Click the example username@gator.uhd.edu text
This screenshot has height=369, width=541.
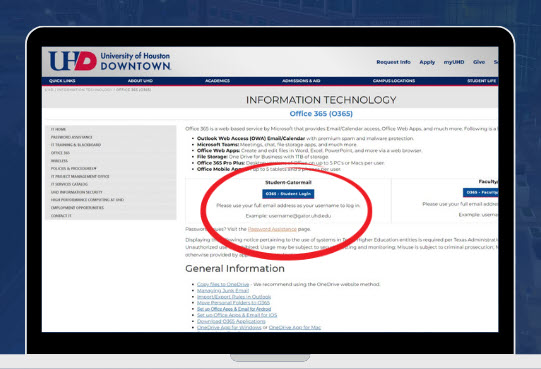click(x=288, y=216)
